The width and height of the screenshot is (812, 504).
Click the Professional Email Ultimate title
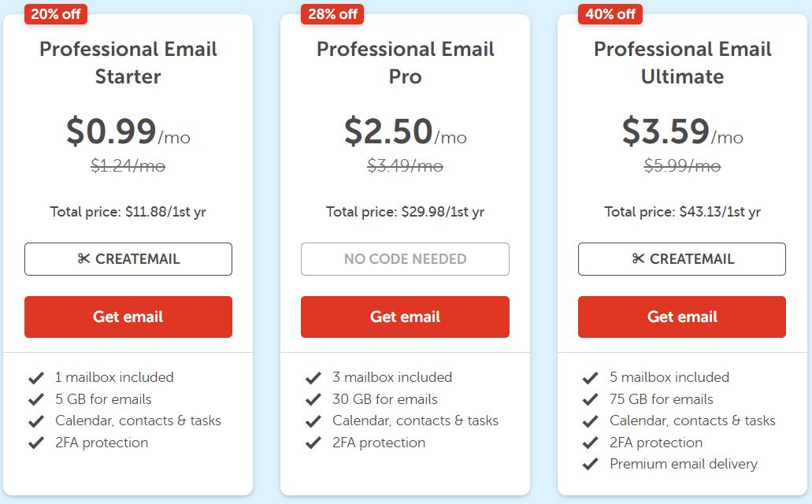682,63
